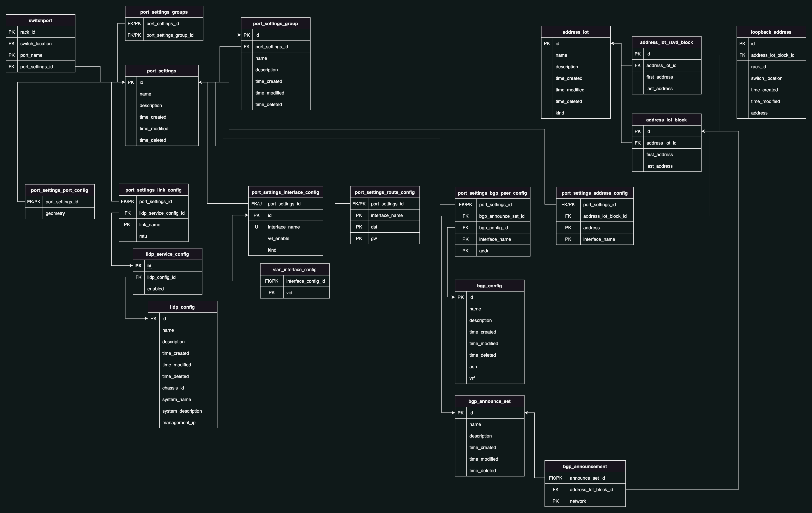The height and width of the screenshot is (513, 812).
Task: Click last_address in address_lot_block
Action: point(666,166)
